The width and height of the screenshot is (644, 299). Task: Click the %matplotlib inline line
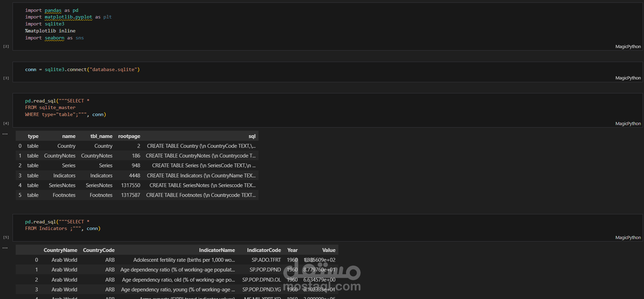click(x=50, y=31)
